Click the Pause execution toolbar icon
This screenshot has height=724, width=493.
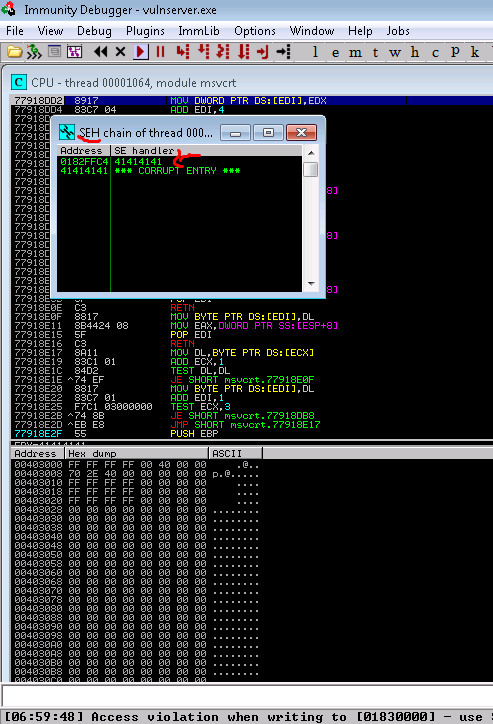pyautogui.click(x=160, y=52)
